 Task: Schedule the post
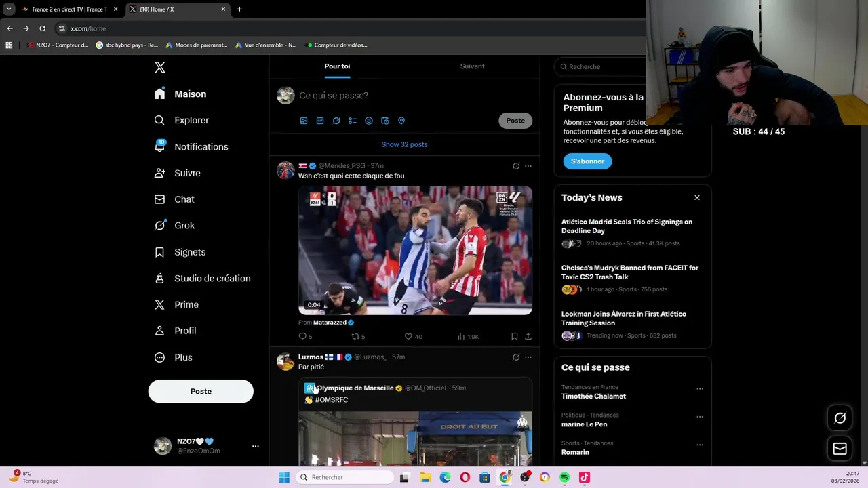click(385, 121)
